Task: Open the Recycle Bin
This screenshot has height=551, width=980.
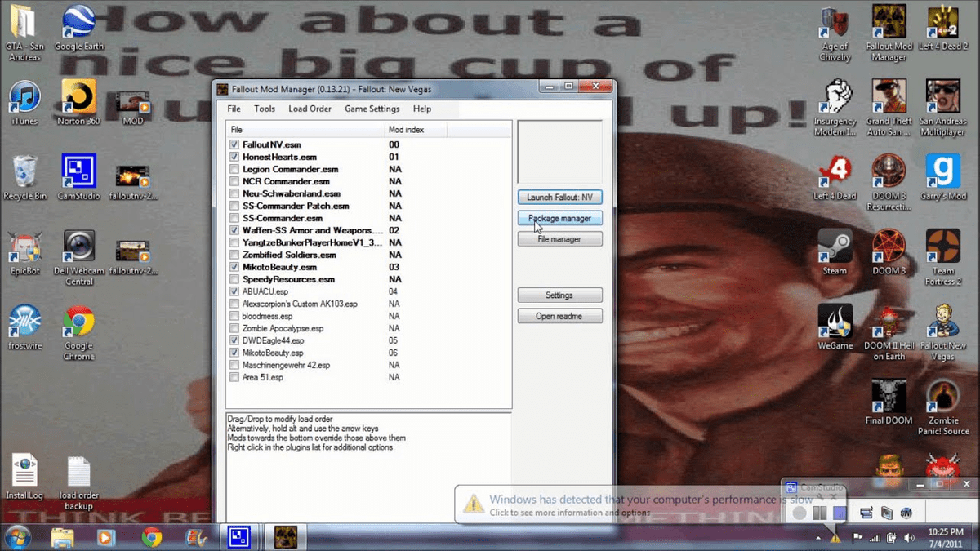Action: coord(24,172)
